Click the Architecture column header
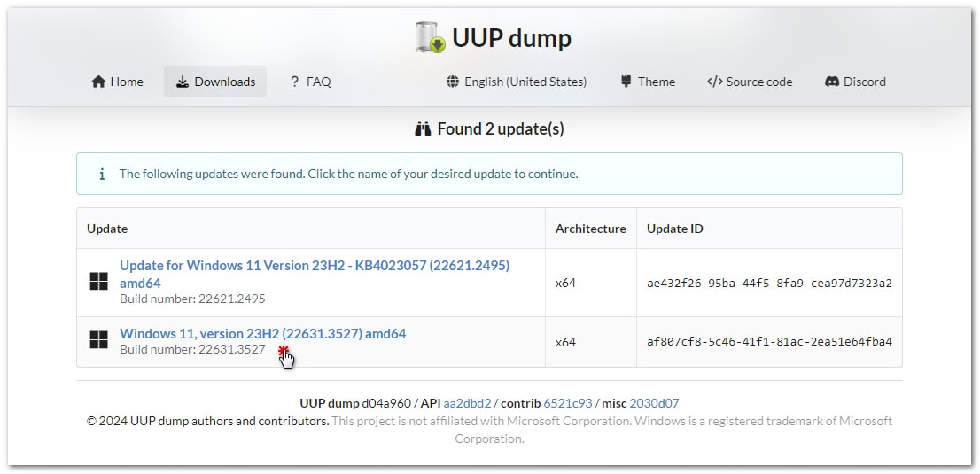This screenshot has height=474, width=980. [591, 229]
